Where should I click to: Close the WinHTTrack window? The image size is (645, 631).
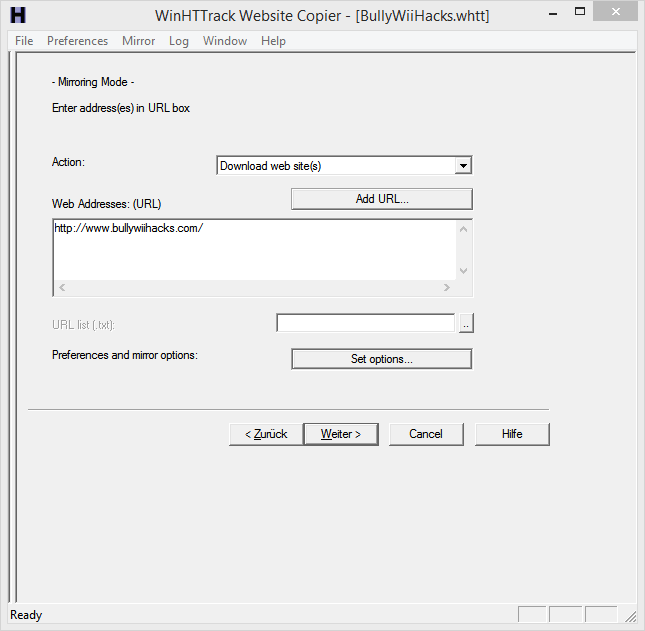[x=615, y=12]
